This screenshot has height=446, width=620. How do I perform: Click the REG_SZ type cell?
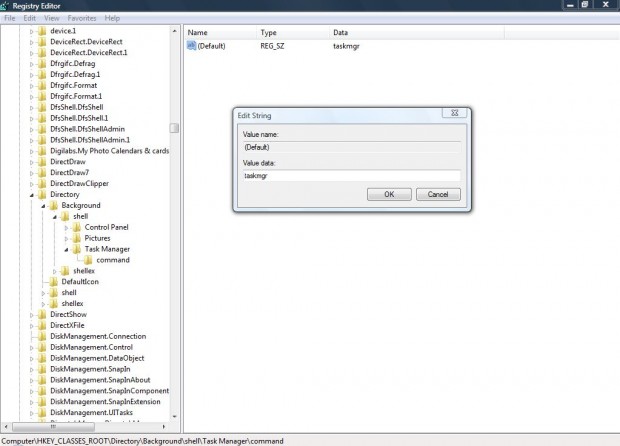pyautogui.click(x=272, y=46)
